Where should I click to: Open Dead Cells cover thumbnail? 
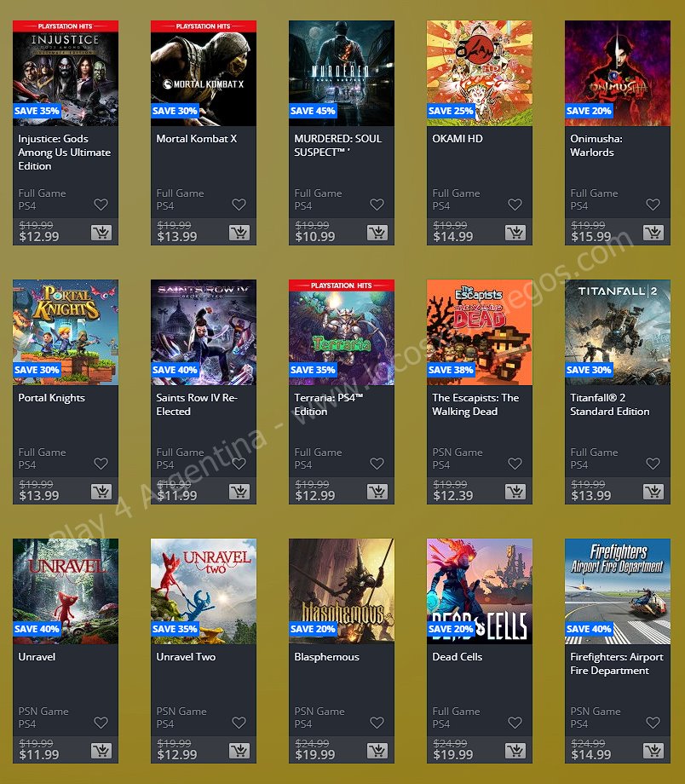[480, 591]
